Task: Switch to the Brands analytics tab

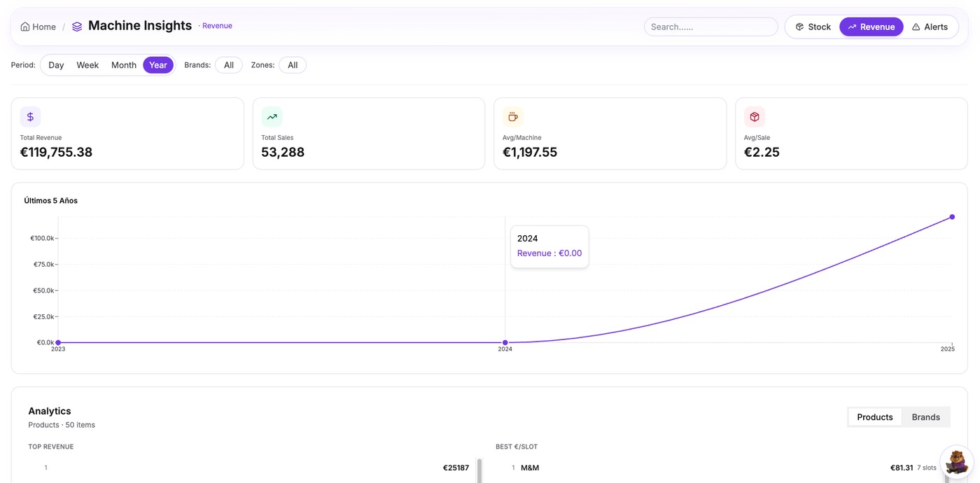Action: (x=925, y=416)
